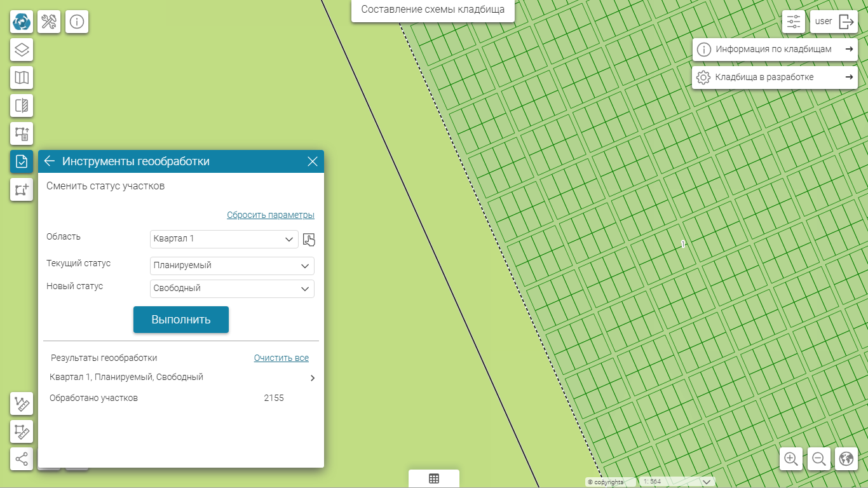Zoom out on the map

click(x=819, y=459)
